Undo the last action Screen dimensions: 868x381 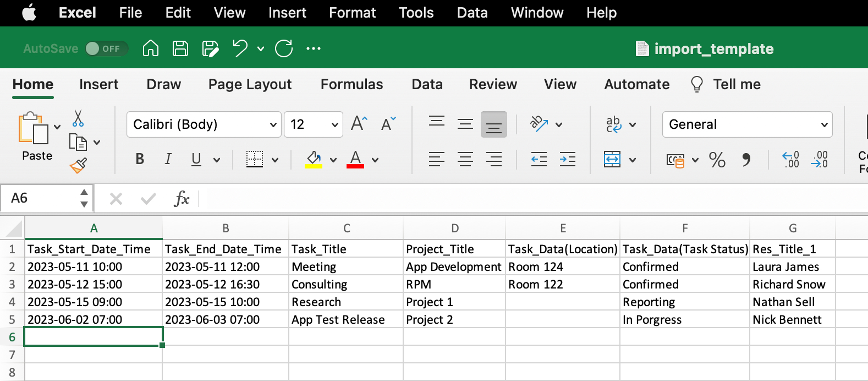tap(240, 48)
